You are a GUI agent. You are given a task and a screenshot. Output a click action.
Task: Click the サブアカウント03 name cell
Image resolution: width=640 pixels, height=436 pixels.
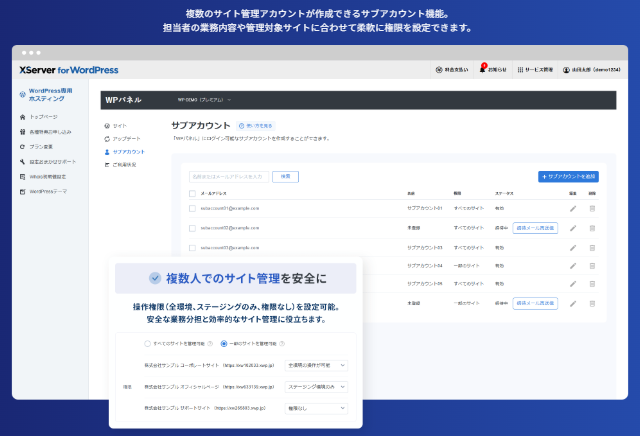tap(425, 248)
